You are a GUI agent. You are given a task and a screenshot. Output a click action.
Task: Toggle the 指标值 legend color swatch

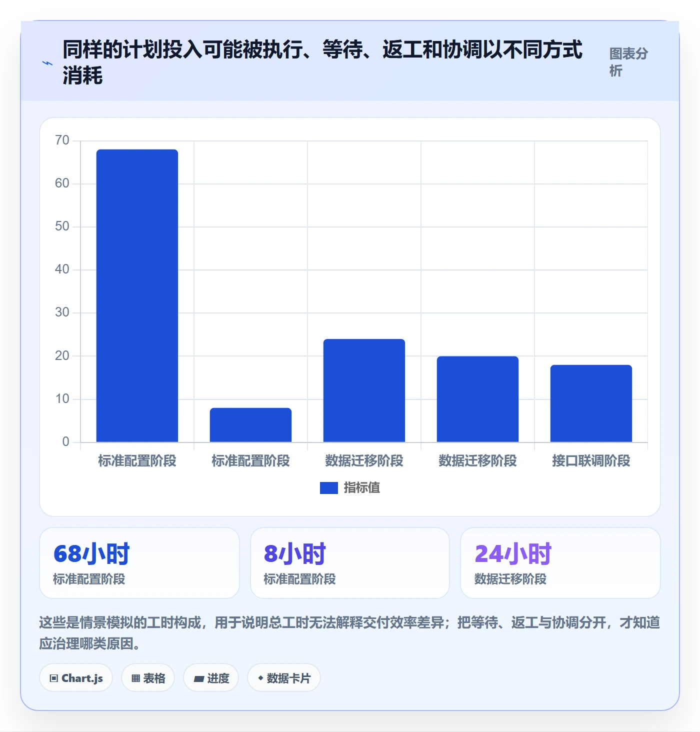pyautogui.click(x=329, y=487)
